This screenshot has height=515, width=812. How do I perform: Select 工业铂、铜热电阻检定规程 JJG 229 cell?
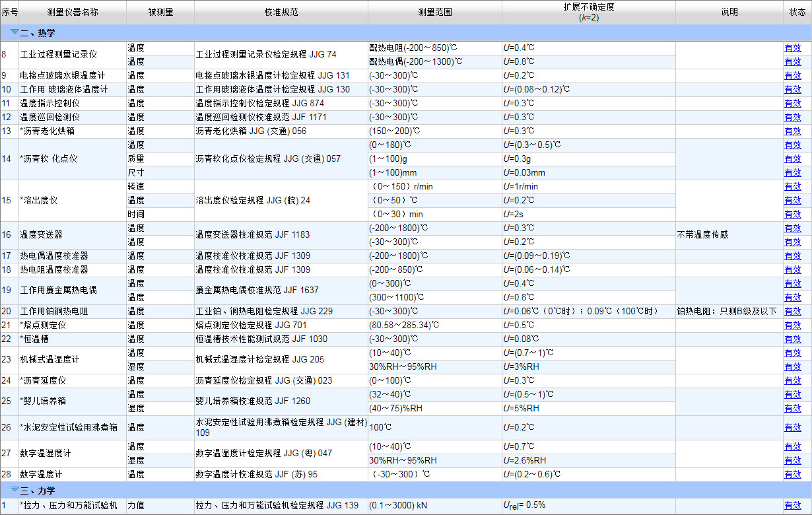281,311
